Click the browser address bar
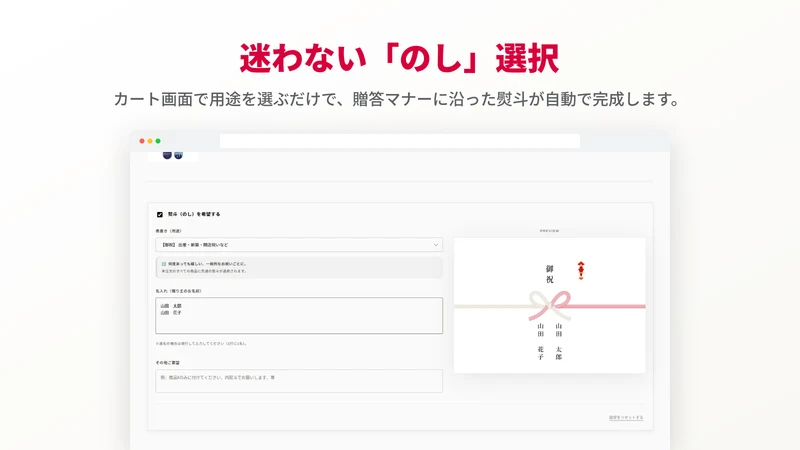 click(399, 141)
